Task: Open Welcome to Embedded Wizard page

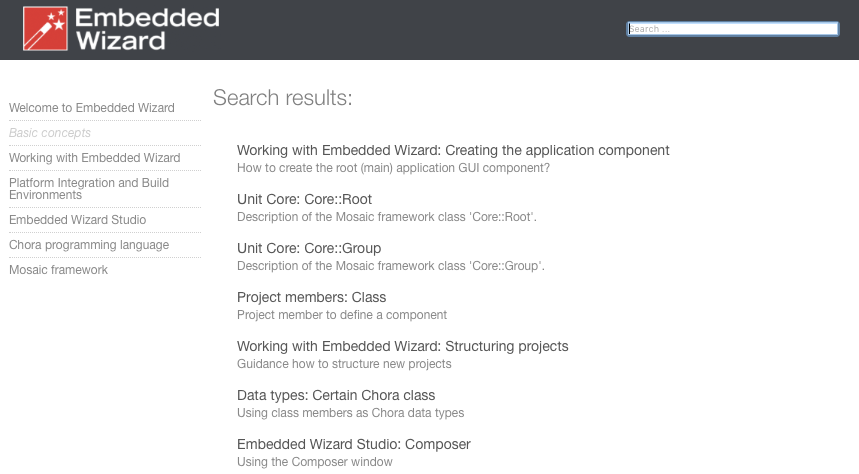Action: [x=92, y=108]
